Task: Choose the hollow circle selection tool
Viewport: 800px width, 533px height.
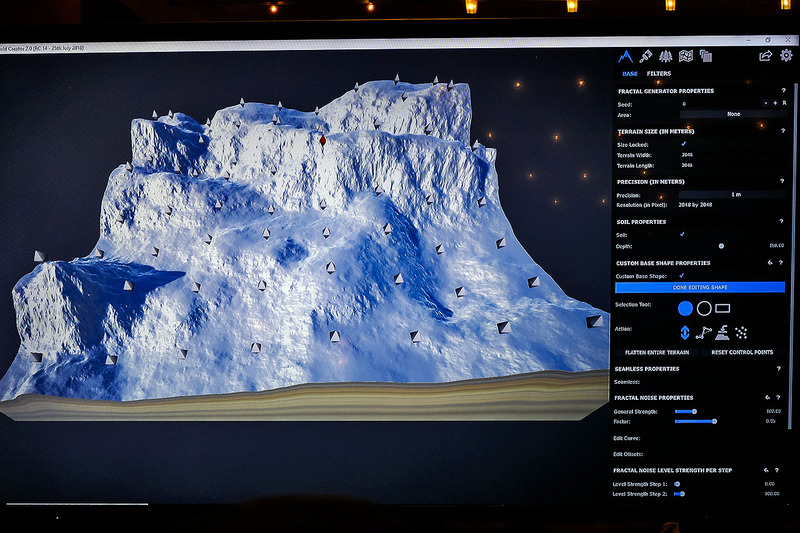Action: click(704, 309)
